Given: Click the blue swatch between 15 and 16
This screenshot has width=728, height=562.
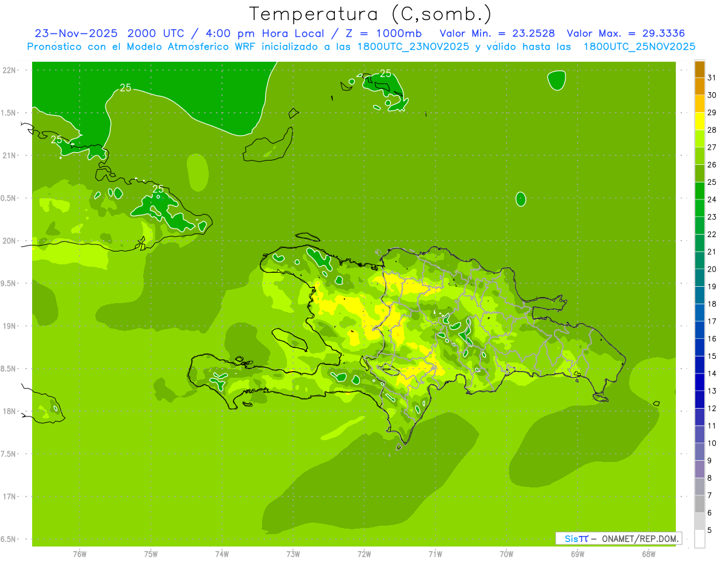Looking at the screenshot, I should coord(699,347).
